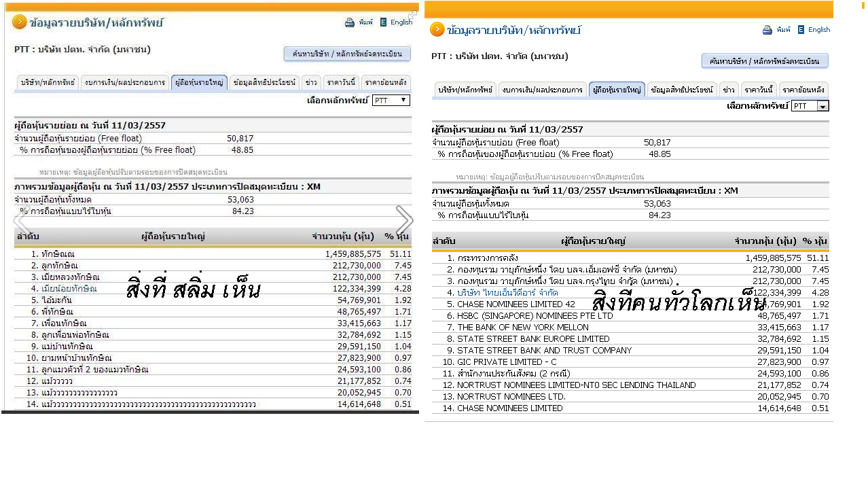This screenshot has width=868, height=492.
Task: Open ข่าว tab in right screenshot
Action: click(729, 90)
